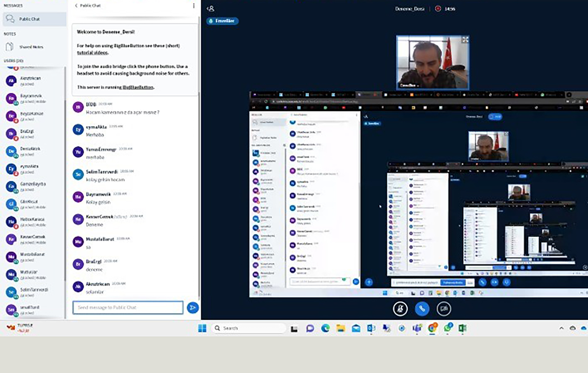Select user Akrutrkcan in users list
Viewport: 588px width, 373px height.
click(x=30, y=78)
